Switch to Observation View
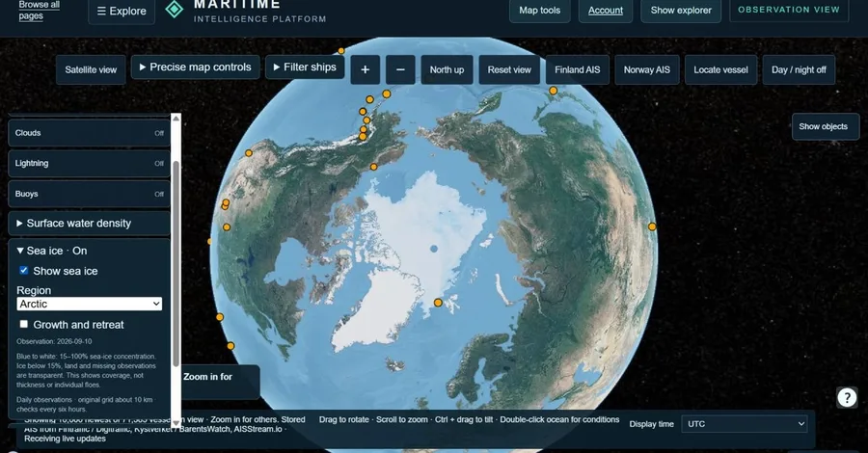The image size is (868, 453). tap(789, 10)
